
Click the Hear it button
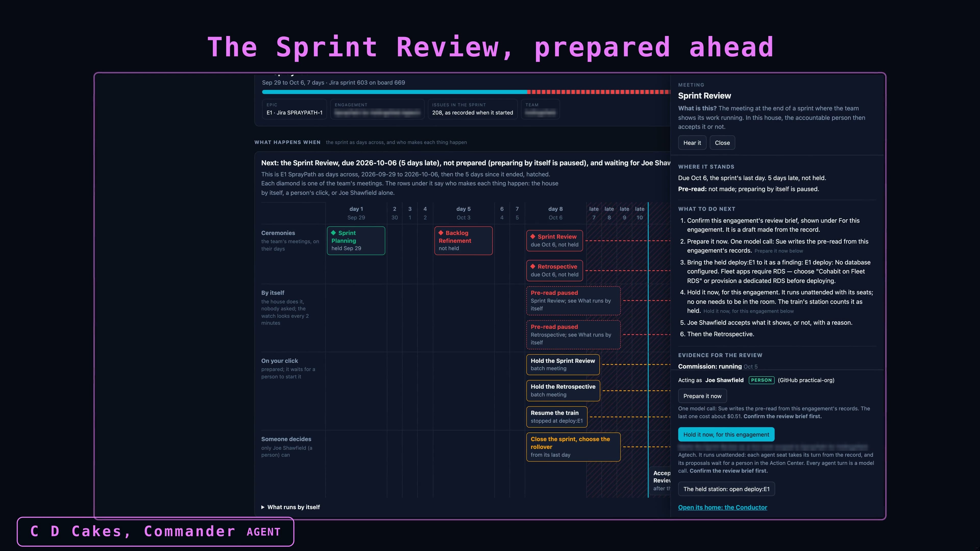point(692,143)
